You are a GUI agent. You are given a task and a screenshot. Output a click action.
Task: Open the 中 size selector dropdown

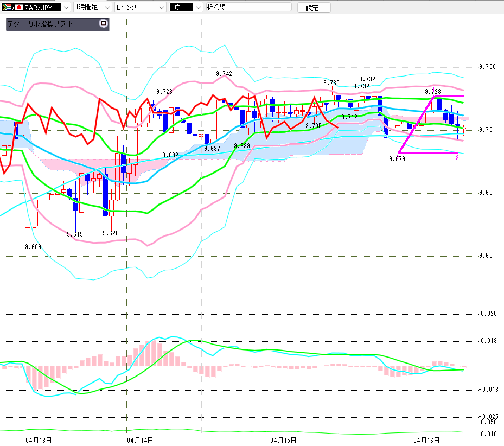[197, 7]
